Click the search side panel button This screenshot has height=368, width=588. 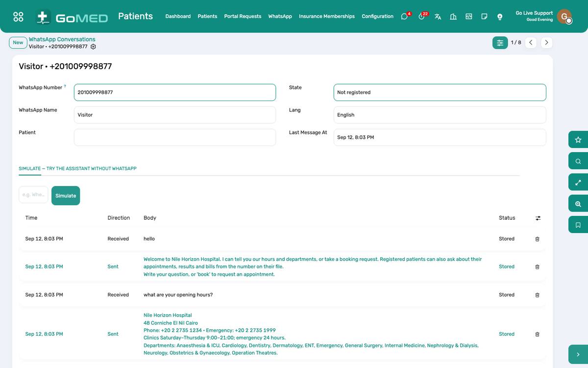coord(578,161)
